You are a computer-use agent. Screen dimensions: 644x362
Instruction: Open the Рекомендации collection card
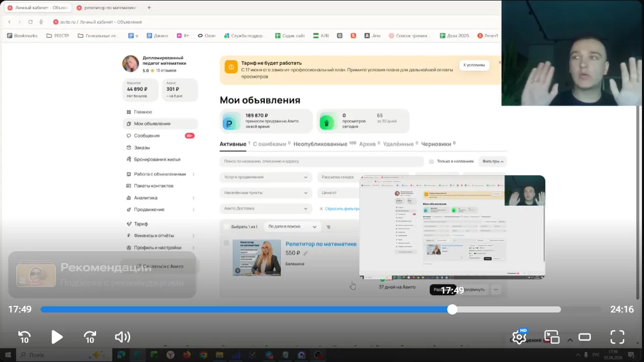coord(102,275)
